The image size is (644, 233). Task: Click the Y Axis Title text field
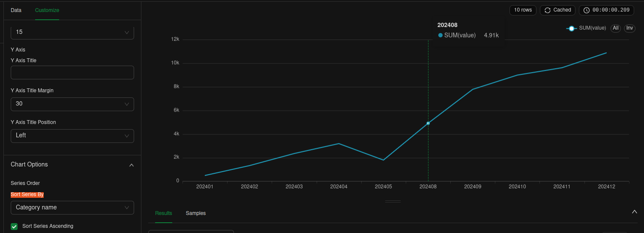coord(72,73)
